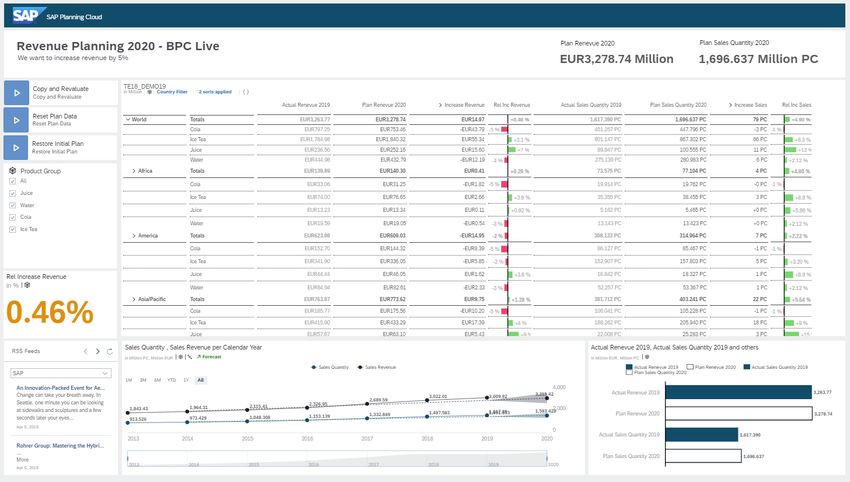Click the SAP logo in the header

pos(28,16)
